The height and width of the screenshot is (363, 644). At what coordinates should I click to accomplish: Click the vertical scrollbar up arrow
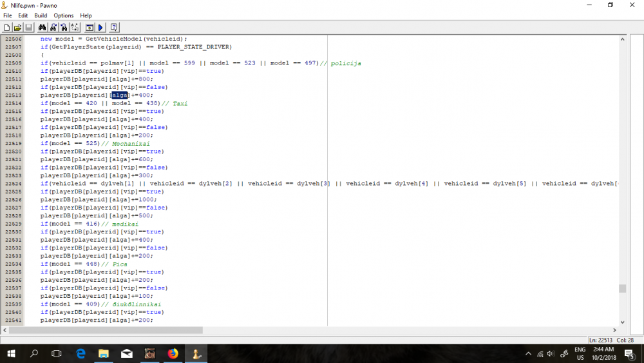pyautogui.click(x=622, y=39)
